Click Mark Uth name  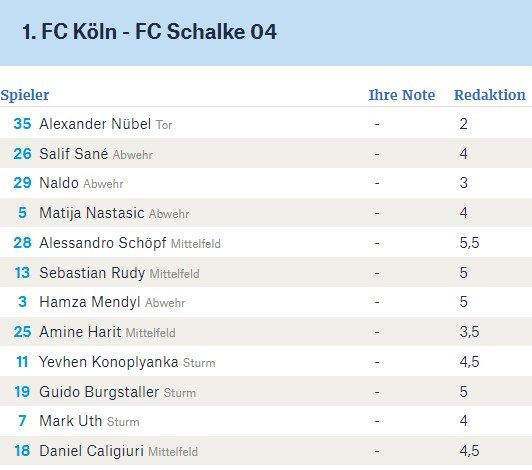pos(71,421)
